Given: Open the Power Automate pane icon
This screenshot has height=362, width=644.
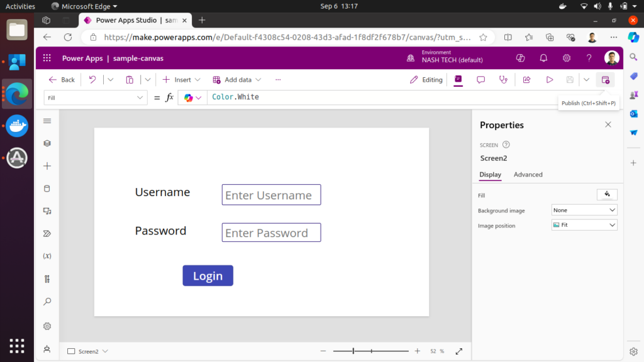Looking at the screenshot, I should coord(47,234).
